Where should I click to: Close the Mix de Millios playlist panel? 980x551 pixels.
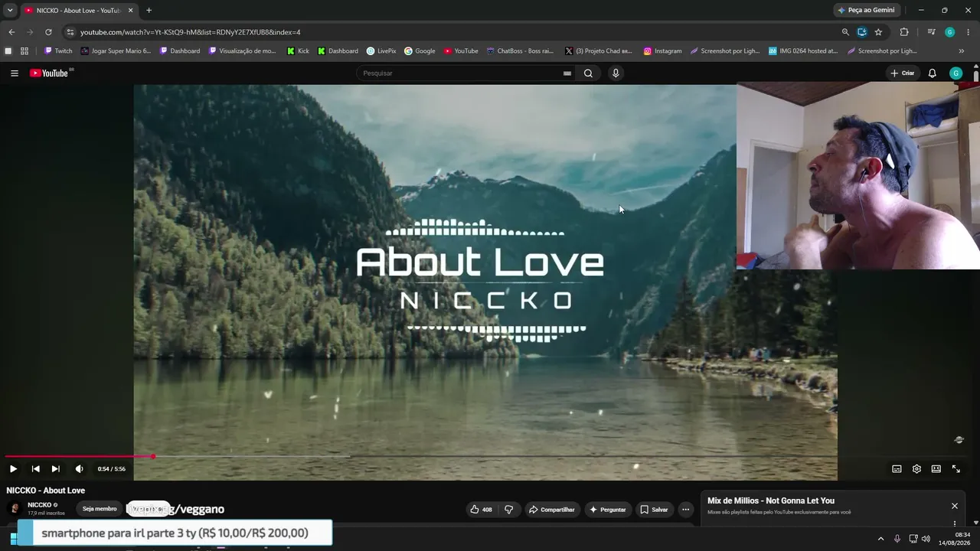point(955,506)
